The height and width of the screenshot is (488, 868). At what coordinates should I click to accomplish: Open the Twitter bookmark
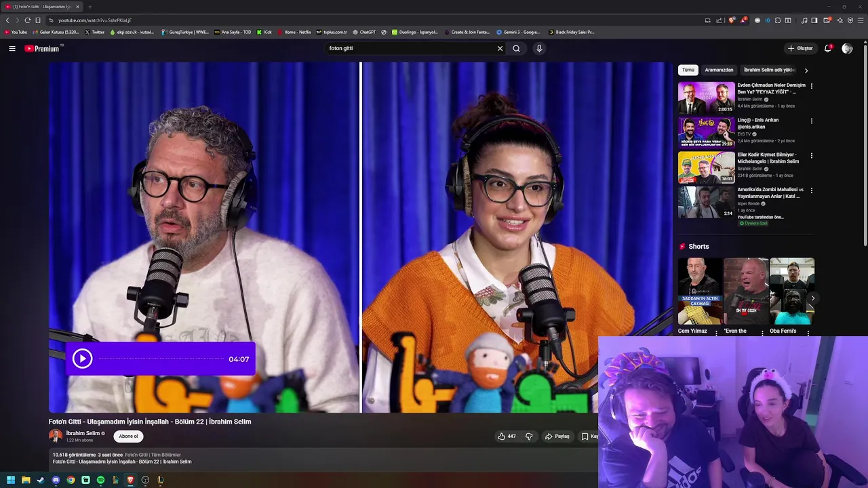[x=95, y=32]
